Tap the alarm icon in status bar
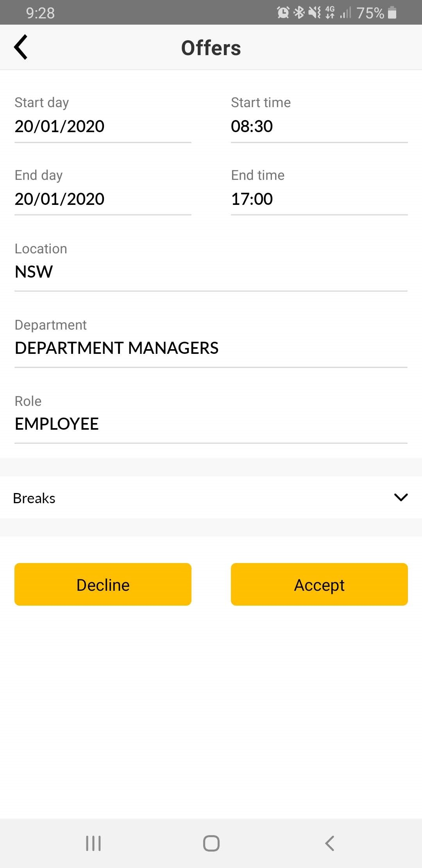Screen dimensions: 422x868 [x=283, y=13]
